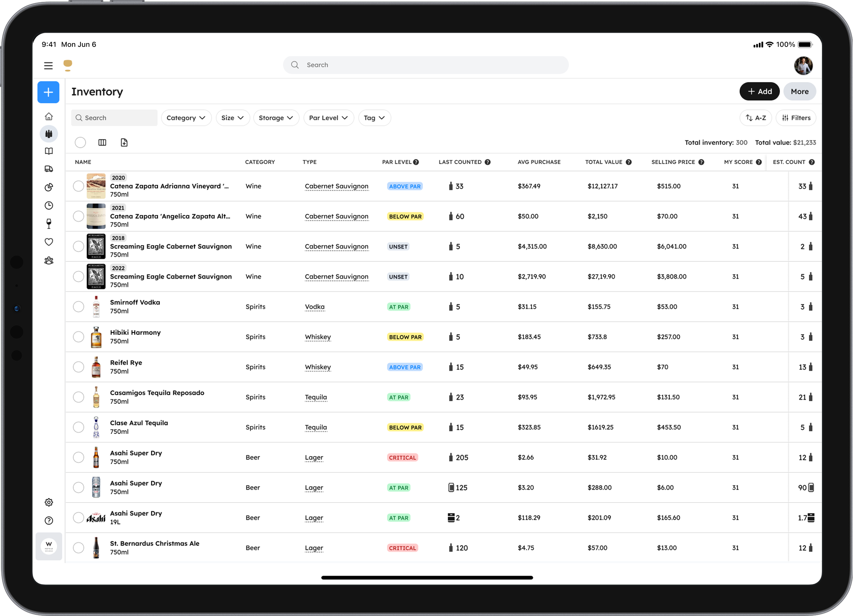Click the gold wine glass logo
This screenshot has height=616, width=853.
[x=68, y=65]
